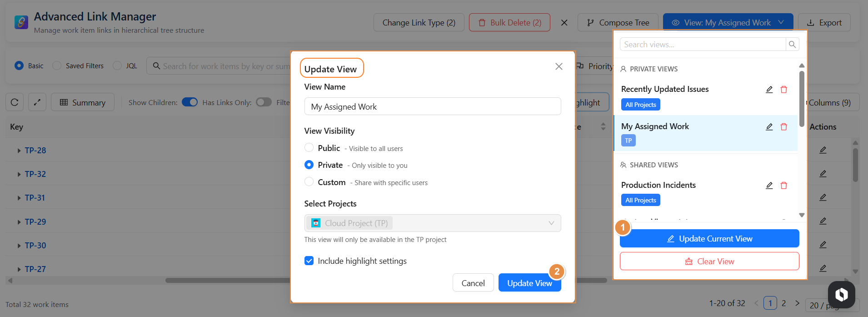
Task: Delete the Recently Updated Issues view
Action: (x=784, y=90)
